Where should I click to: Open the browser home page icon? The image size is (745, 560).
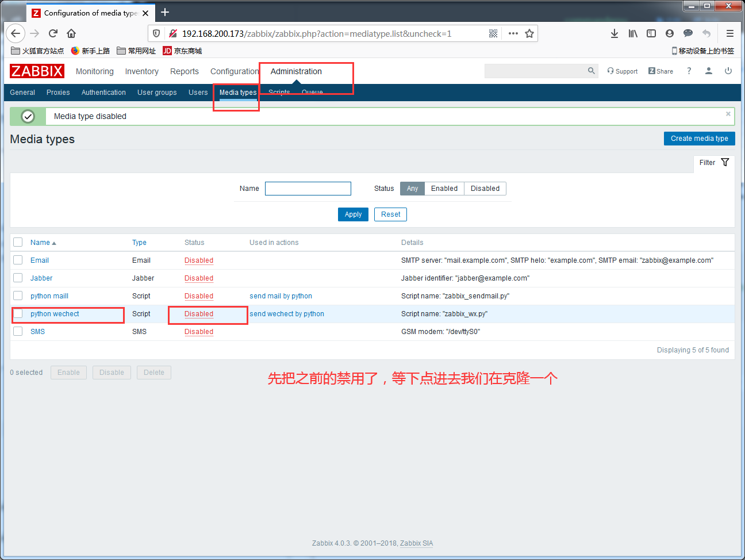71,33
